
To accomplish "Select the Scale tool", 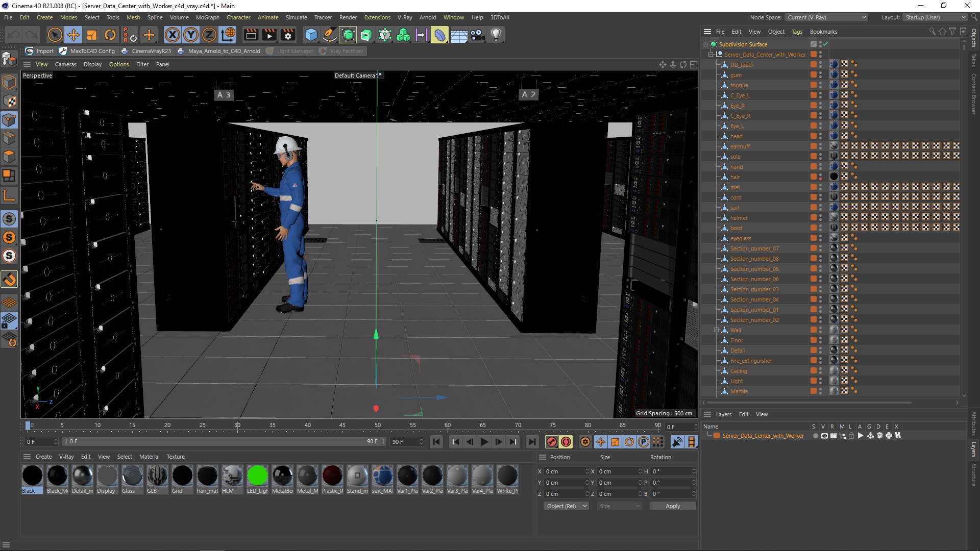I will click(92, 35).
